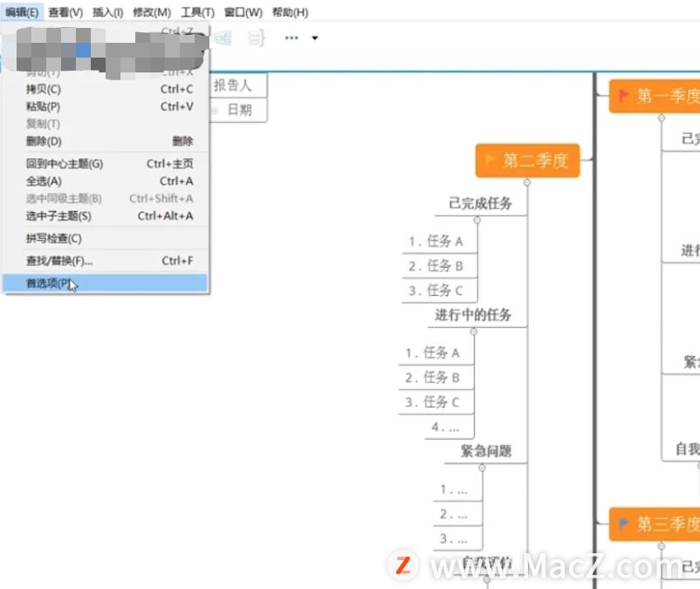
Task: Select the 第三季度 topic node
Action: (x=655, y=524)
